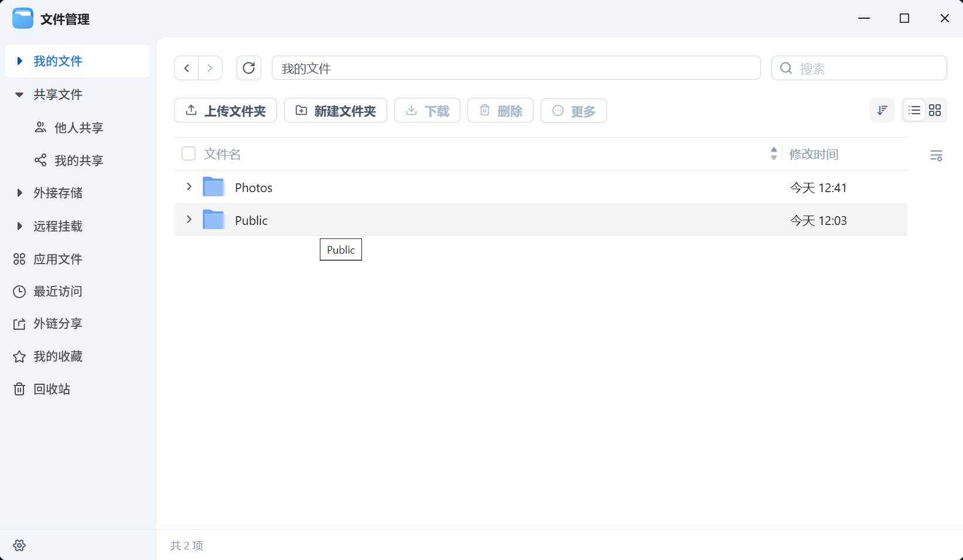Screen dimensions: 963x560
Task: Click the 新建文件夹 button
Action: pos(336,110)
